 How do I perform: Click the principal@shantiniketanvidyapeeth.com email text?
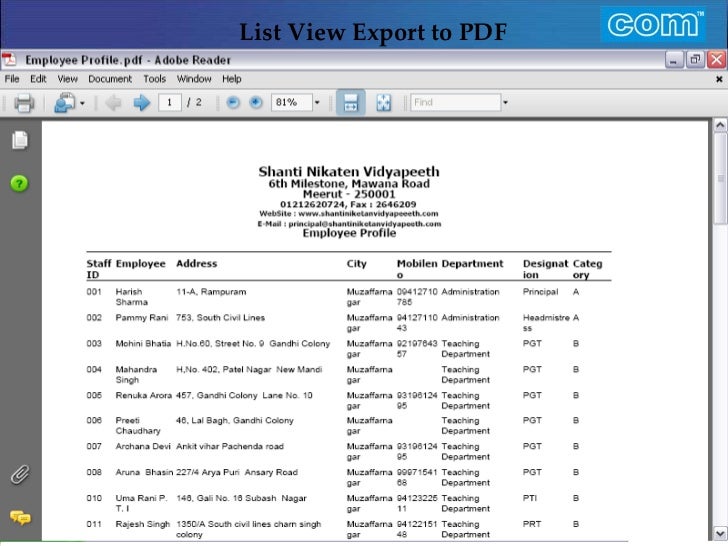(365, 224)
